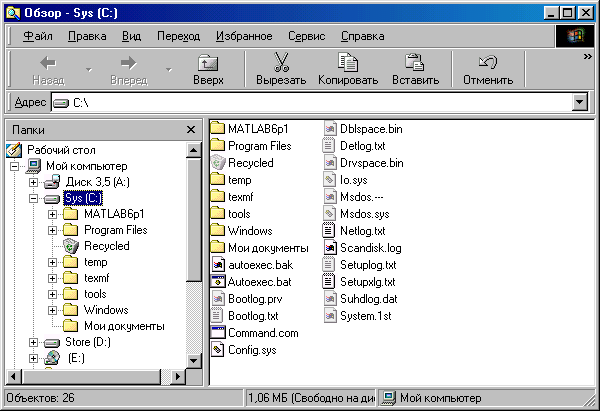Open the Назад history dropdown arrow

click(89, 70)
